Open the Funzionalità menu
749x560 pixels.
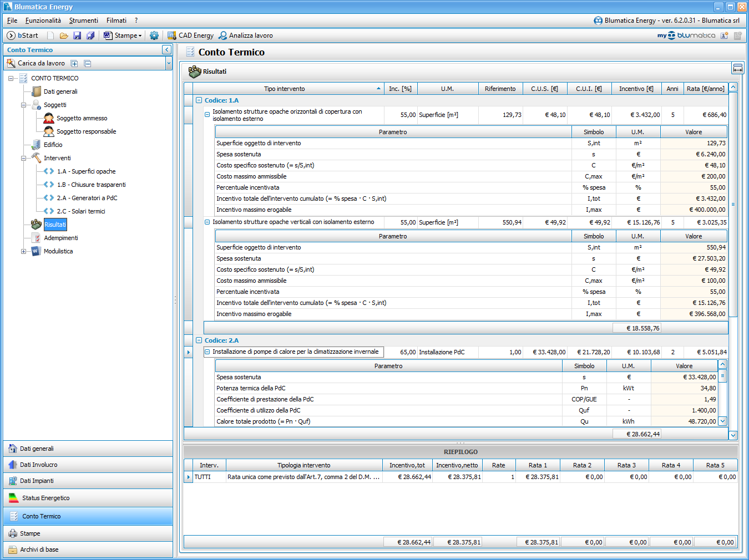[x=43, y=21]
